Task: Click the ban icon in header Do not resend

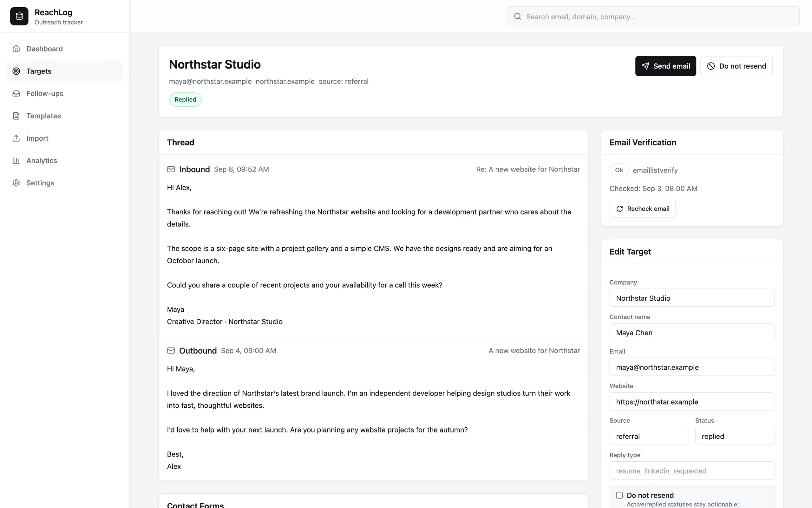Action: pyautogui.click(x=711, y=66)
